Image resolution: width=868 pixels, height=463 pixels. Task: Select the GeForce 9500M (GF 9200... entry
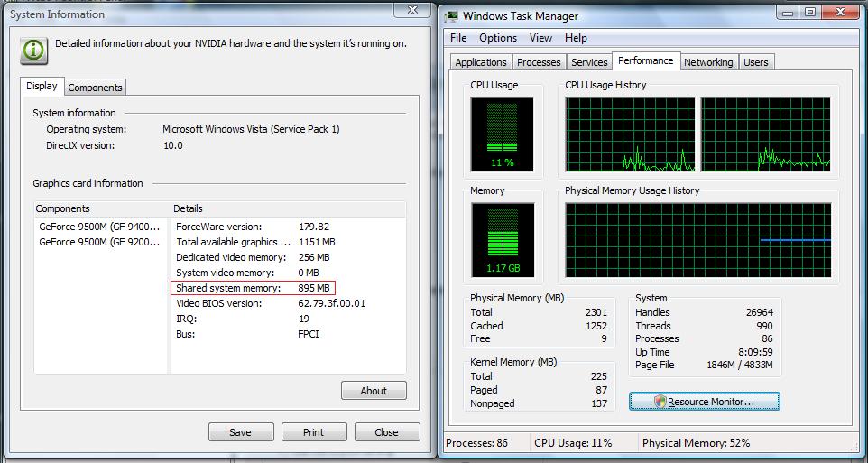pos(99,242)
